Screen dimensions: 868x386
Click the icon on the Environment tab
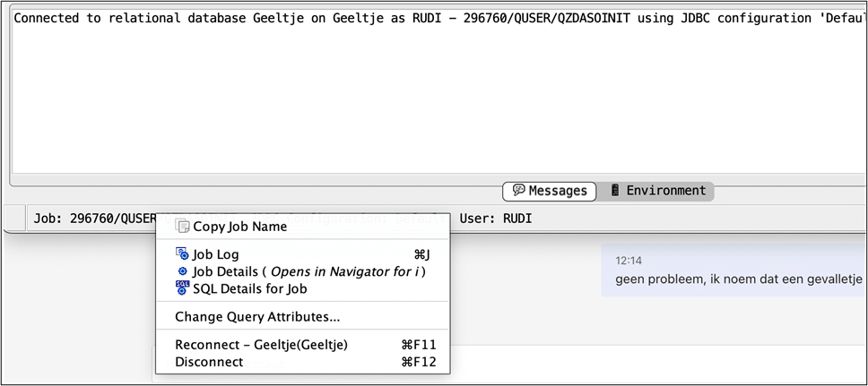click(615, 190)
